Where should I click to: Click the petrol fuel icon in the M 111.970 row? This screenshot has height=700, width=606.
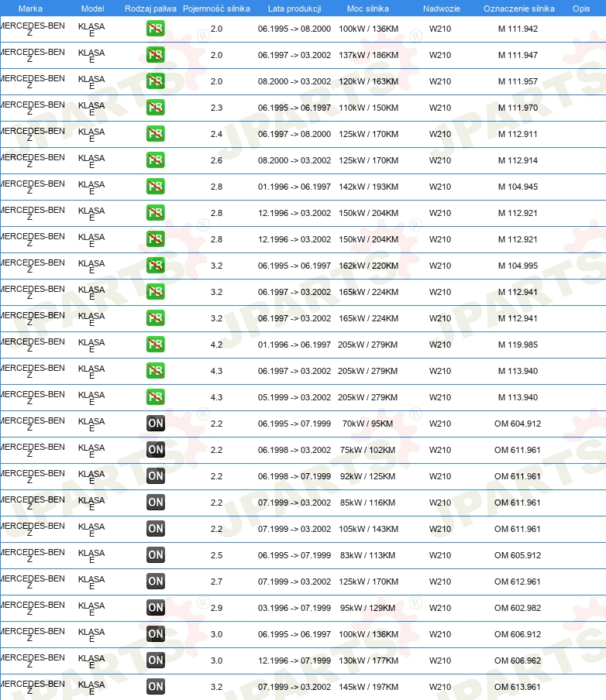pos(156,108)
